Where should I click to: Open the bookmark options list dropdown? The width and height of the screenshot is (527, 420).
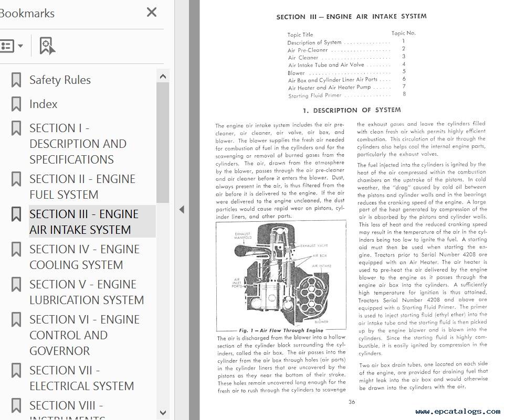11,46
